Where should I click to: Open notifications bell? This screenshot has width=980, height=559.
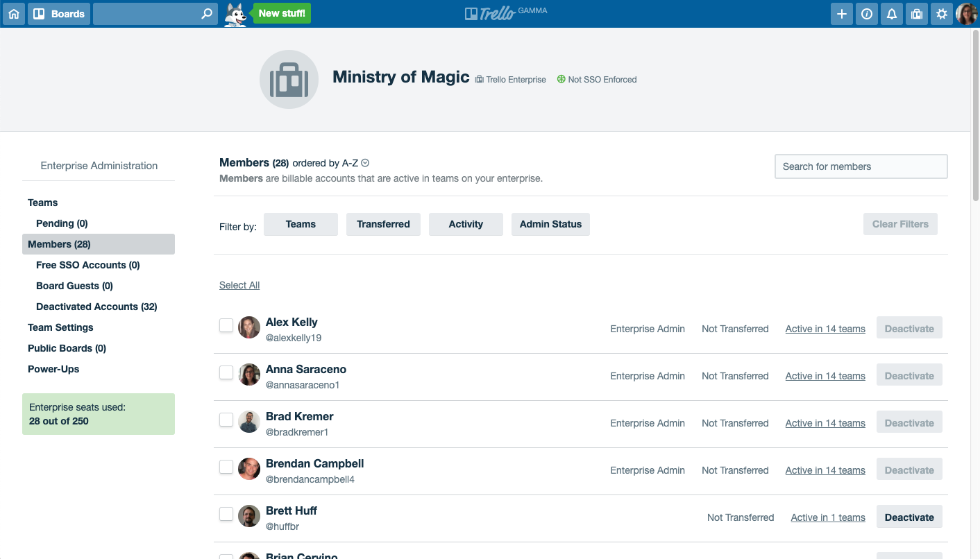[x=892, y=14]
